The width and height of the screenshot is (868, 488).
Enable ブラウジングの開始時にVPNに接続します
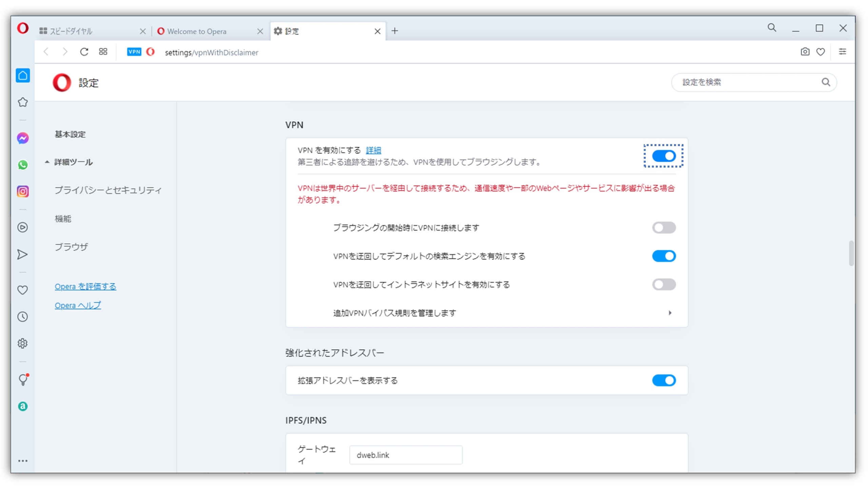[664, 228]
